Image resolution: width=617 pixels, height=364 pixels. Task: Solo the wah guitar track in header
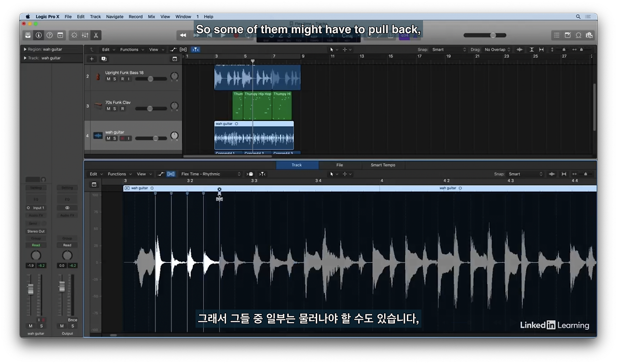[x=115, y=139]
